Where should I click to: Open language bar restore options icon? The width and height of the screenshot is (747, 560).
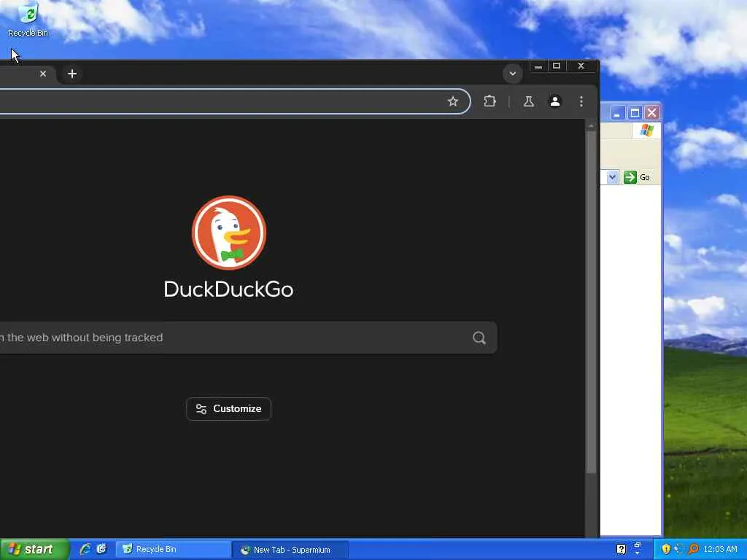pyautogui.click(x=638, y=545)
